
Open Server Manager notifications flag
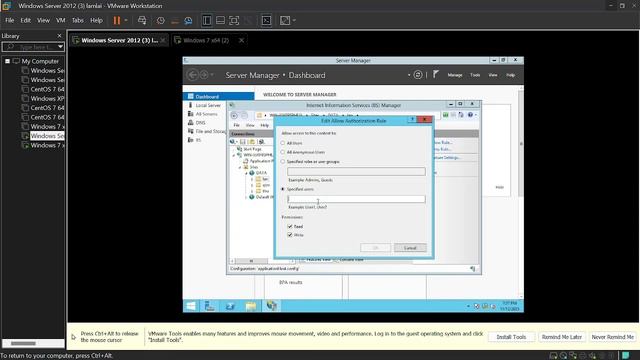[436, 74]
